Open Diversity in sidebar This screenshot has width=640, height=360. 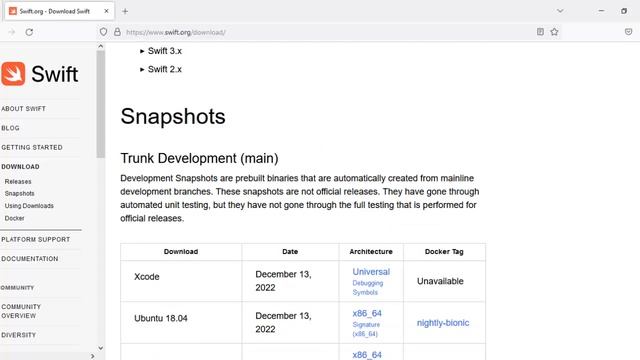coord(18,335)
